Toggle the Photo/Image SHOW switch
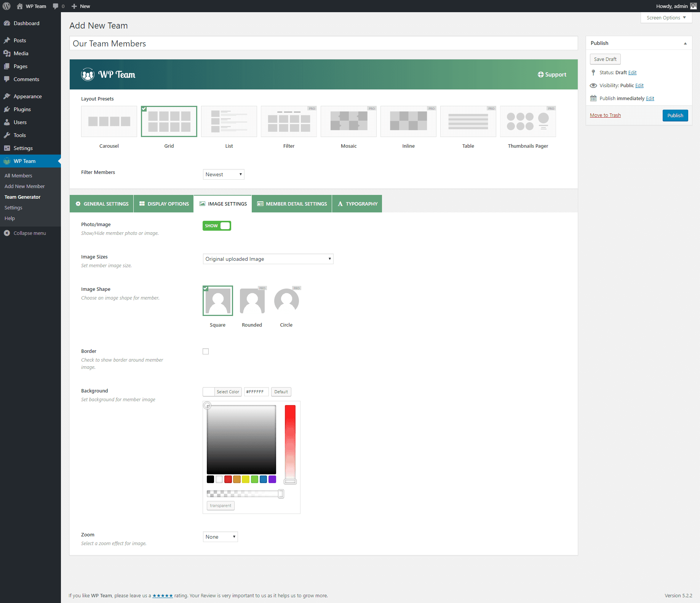The height and width of the screenshot is (603, 700). tap(217, 226)
